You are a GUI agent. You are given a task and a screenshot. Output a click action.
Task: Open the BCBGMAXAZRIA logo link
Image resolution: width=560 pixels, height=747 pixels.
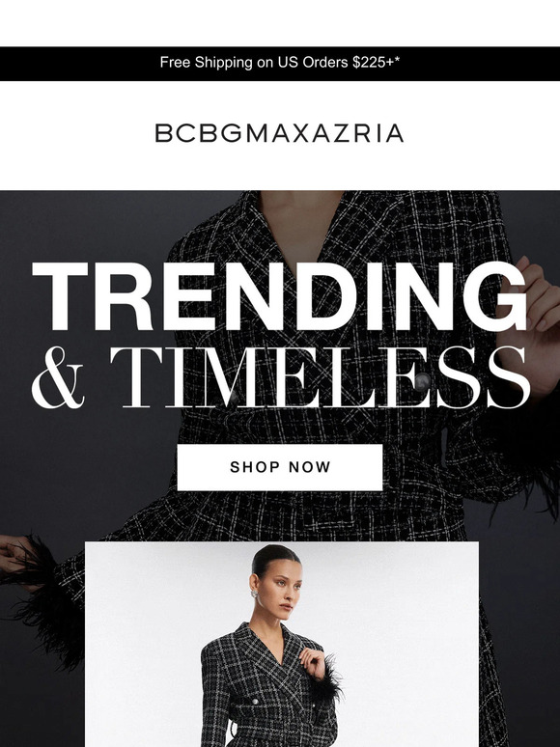tap(280, 133)
